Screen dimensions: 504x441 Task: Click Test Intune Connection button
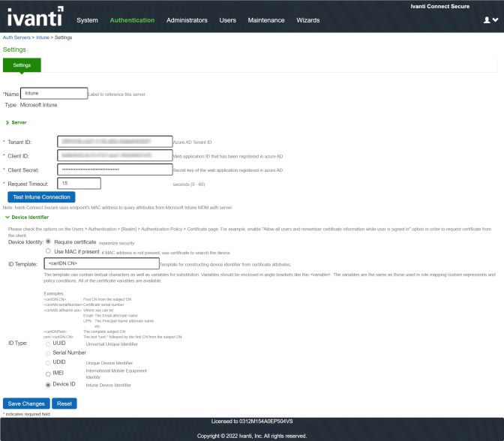tap(41, 197)
